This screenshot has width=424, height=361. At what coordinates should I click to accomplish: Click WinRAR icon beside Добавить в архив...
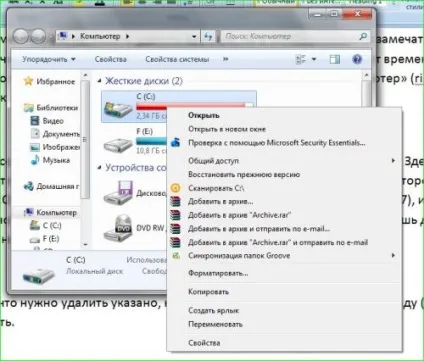point(176,201)
